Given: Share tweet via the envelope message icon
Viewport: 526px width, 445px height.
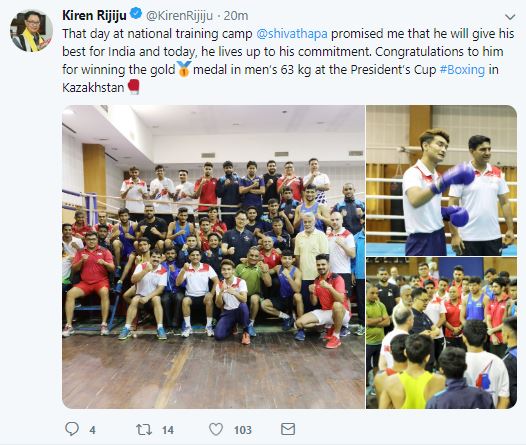Looking at the screenshot, I should pyautogui.click(x=288, y=429).
